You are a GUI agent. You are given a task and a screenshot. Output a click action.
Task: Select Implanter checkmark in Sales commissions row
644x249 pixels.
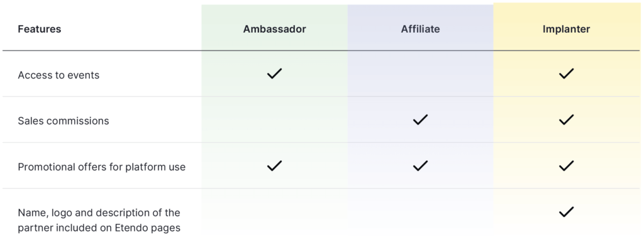click(x=566, y=120)
